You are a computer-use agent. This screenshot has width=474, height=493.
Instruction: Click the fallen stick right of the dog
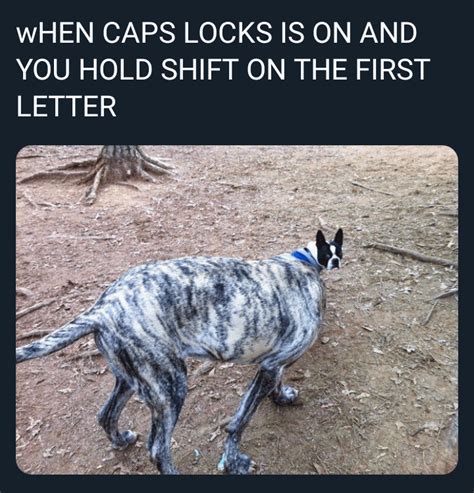pos(411,254)
